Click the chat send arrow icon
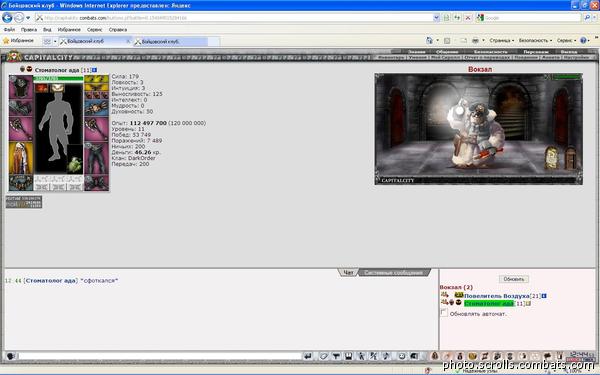This screenshot has height=375, width=600. point(308,356)
